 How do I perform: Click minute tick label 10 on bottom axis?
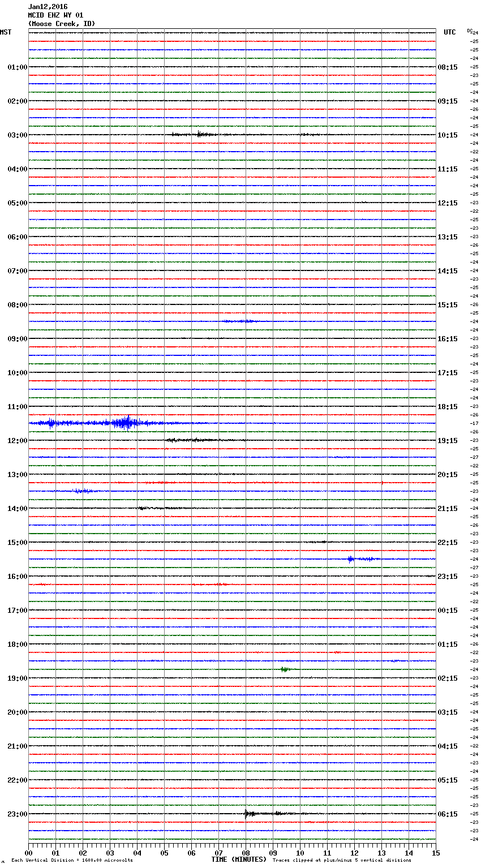coord(300,853)
